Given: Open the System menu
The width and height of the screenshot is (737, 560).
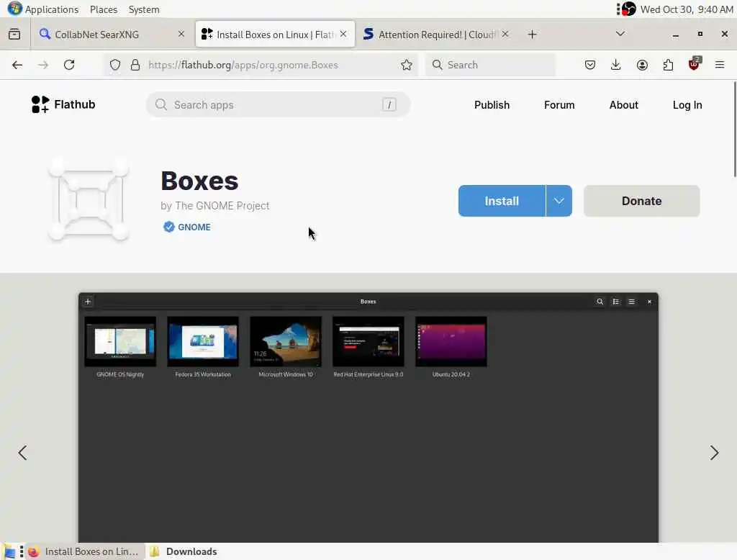Looking at the screenshot, I should click(x=144, y=9).
